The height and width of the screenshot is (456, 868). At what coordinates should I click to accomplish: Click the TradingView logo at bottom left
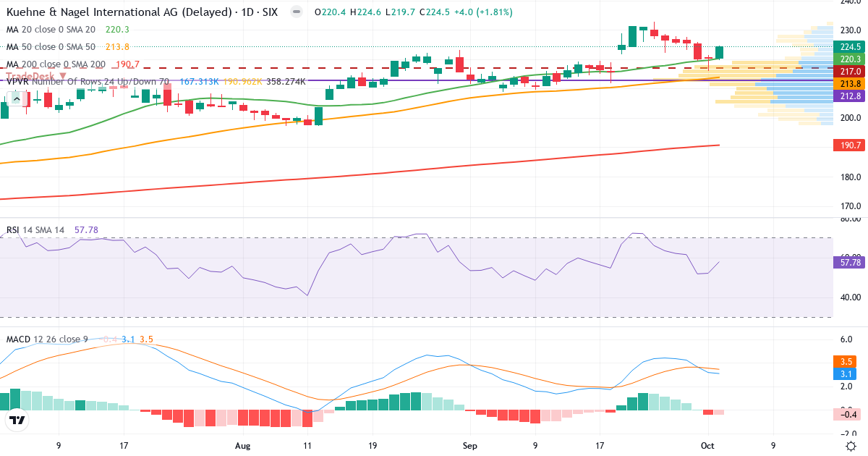point(17,420)
